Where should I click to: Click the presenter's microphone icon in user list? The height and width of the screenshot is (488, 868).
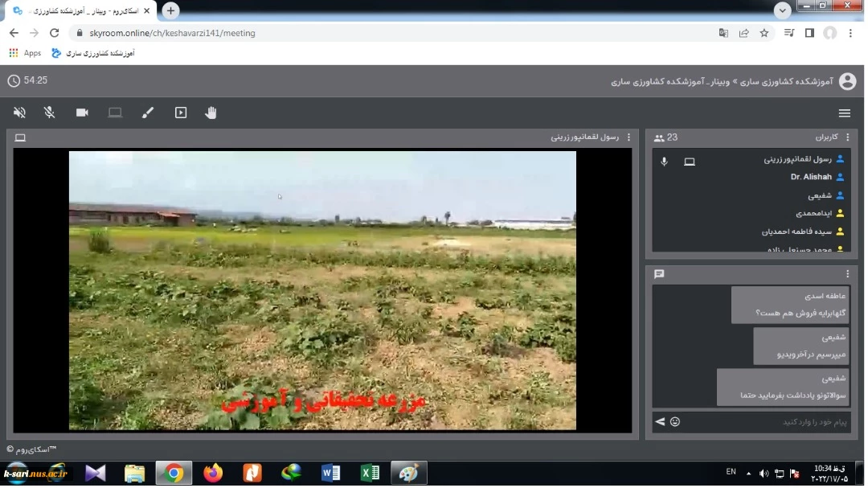pyautogui.click(x=665, y=162)
